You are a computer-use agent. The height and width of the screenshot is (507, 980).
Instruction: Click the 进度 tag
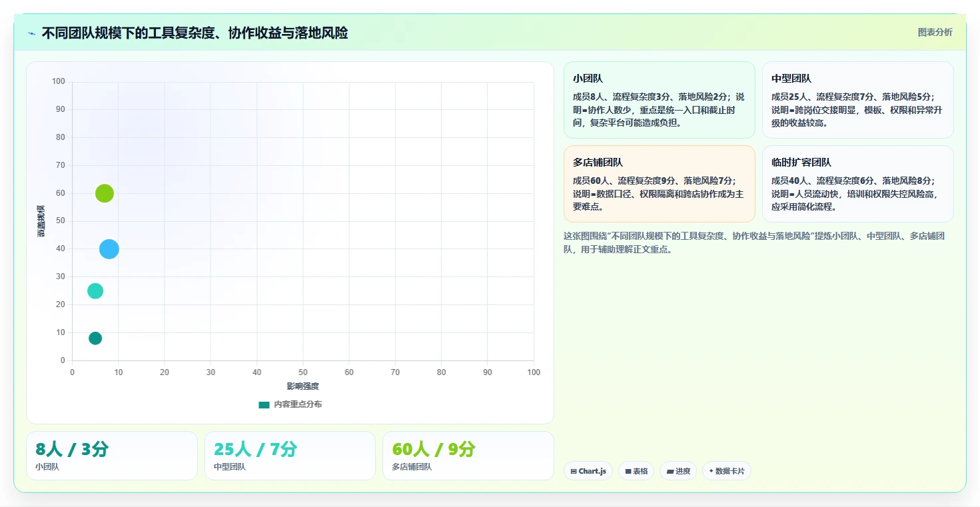678,471
